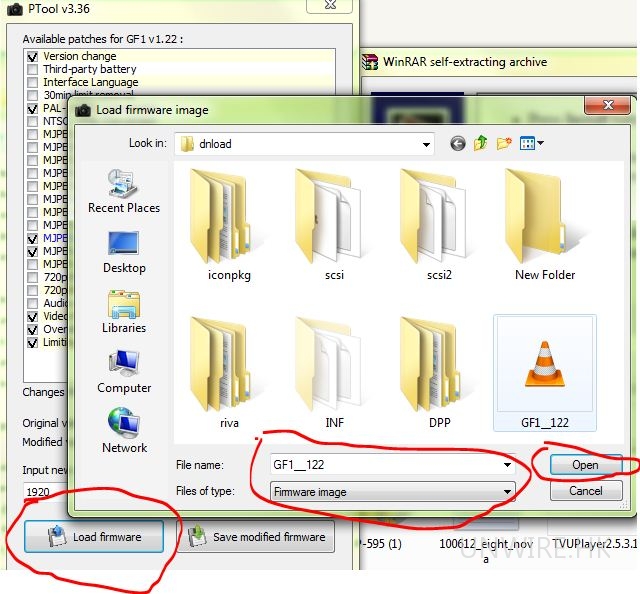The height and width of the screenshot is (594, 640).
Task: Uncheck the Limiti patch checkbox
Action: point(32,343)
